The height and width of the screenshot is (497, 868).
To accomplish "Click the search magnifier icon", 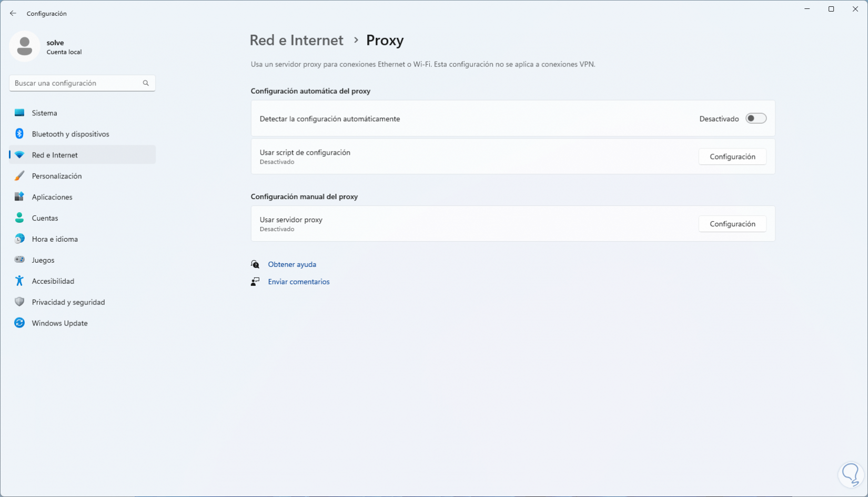I will pyautogui.click(x=146, y=83).
